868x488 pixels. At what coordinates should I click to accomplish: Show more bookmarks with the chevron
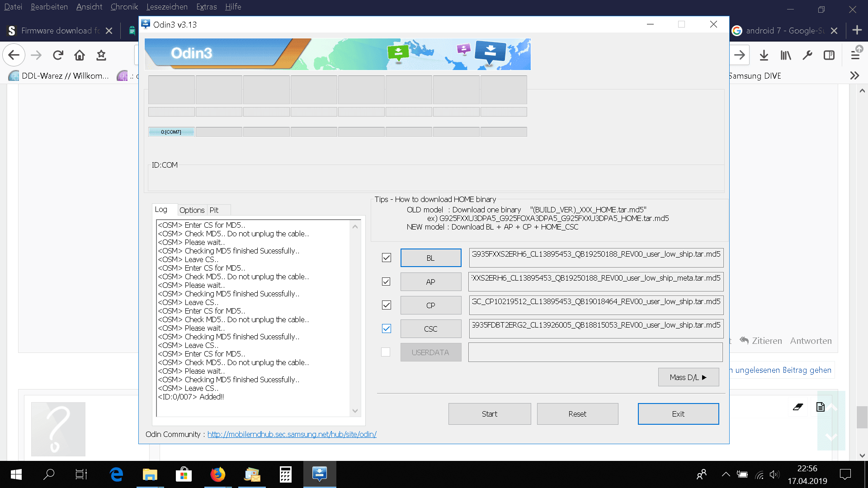(854, 75)
